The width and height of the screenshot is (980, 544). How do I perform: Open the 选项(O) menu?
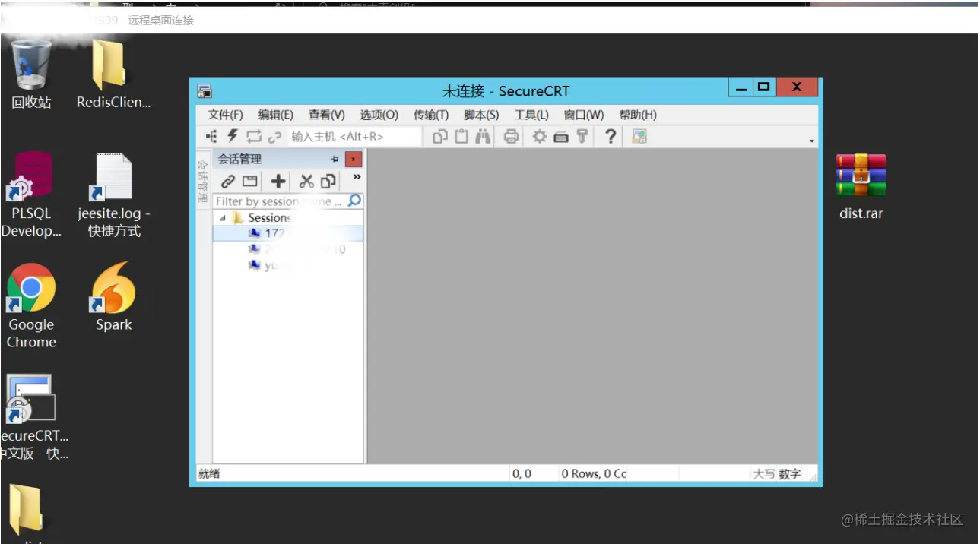[379, 115]
